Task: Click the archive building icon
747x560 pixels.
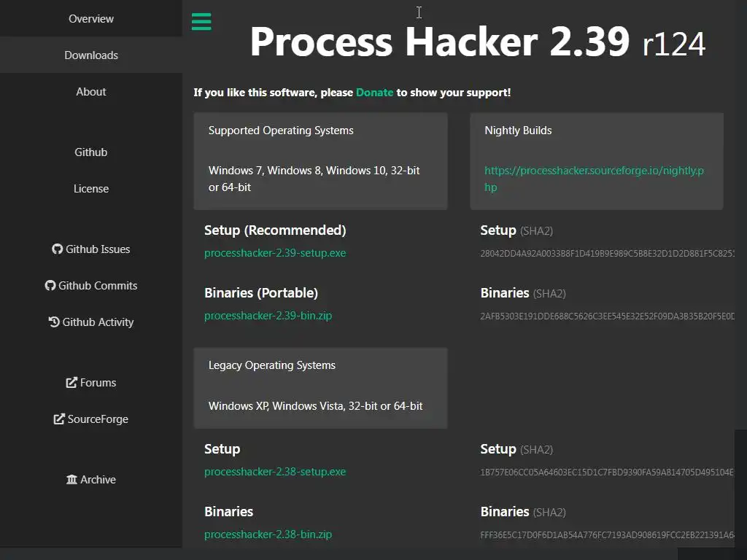Action: coord(71,480)
